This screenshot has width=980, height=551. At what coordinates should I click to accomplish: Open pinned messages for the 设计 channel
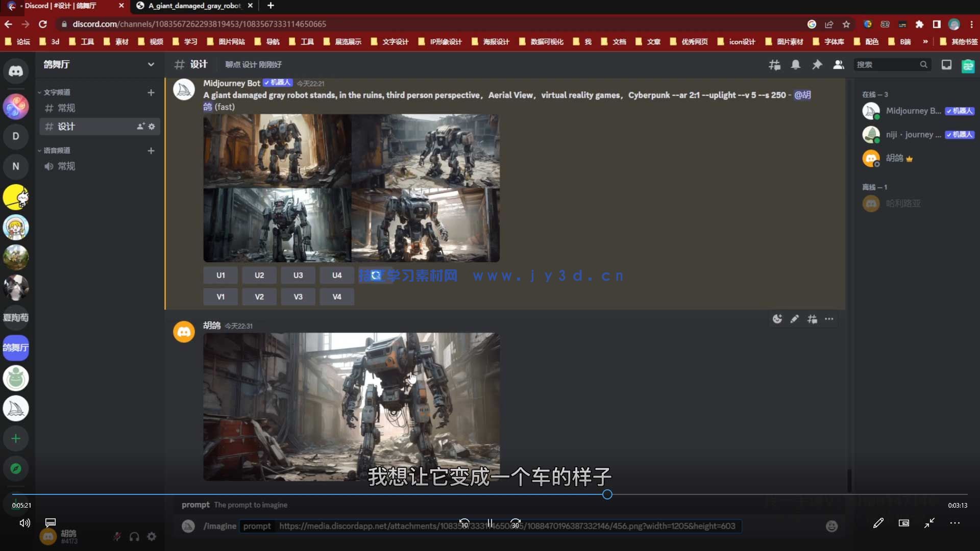(x=817, y=65)
